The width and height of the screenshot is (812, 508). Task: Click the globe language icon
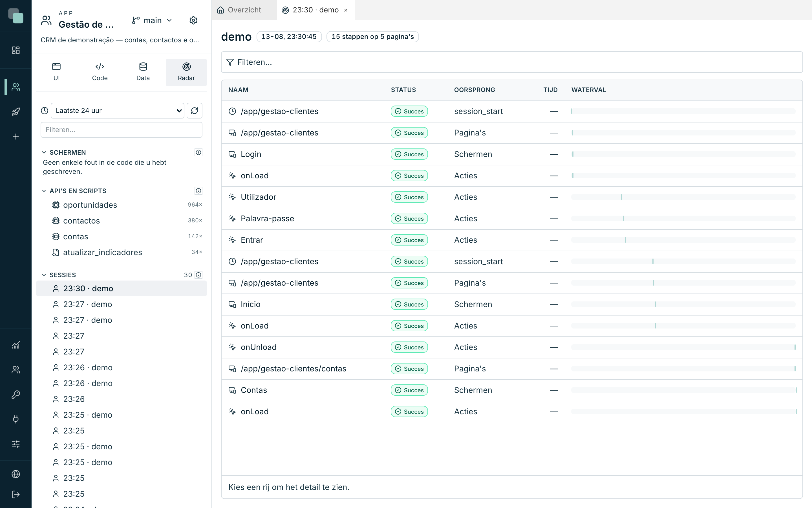click(16, 474)
